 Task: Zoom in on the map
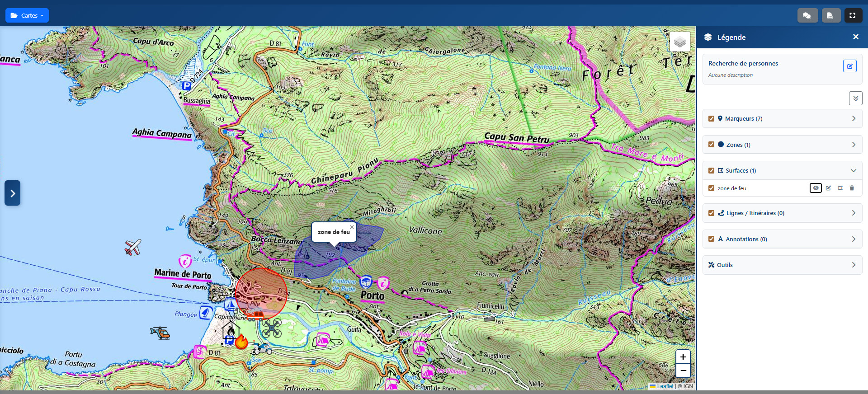[x=683, y=357]
